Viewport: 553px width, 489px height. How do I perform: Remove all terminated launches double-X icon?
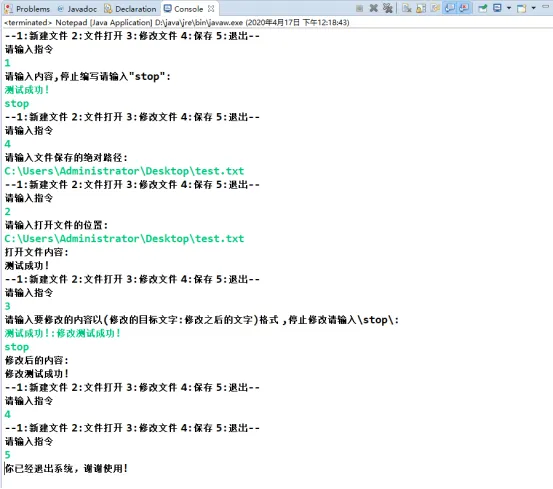pyautogui.click(x=388, y=8)
